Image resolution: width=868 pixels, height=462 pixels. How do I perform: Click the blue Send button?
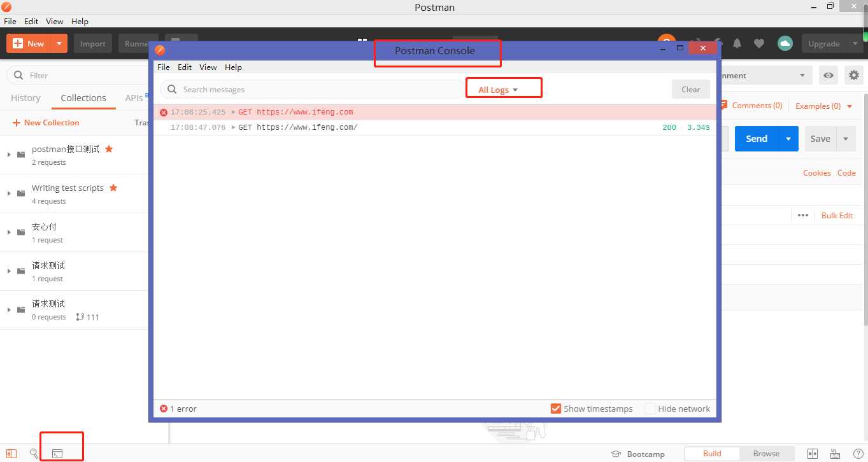pyautogui.click(x=757, y=139)
